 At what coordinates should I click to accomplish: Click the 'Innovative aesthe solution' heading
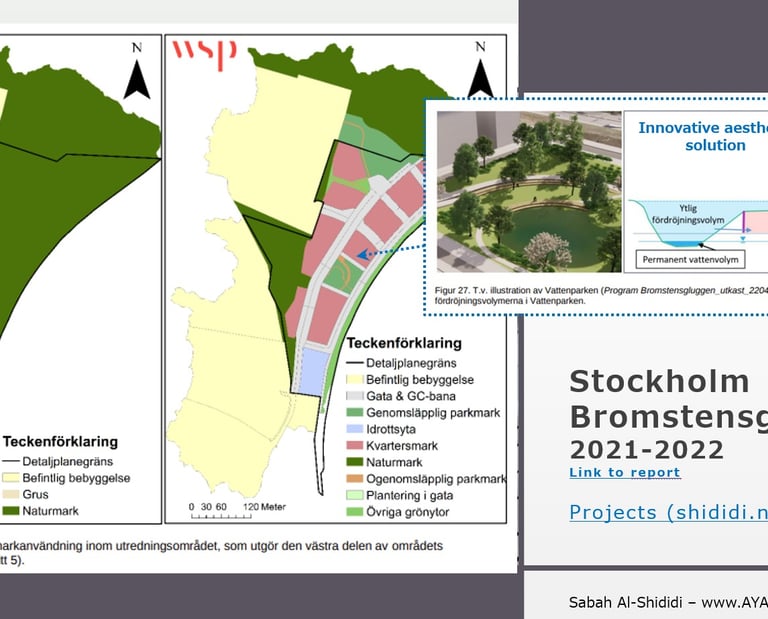703,137
